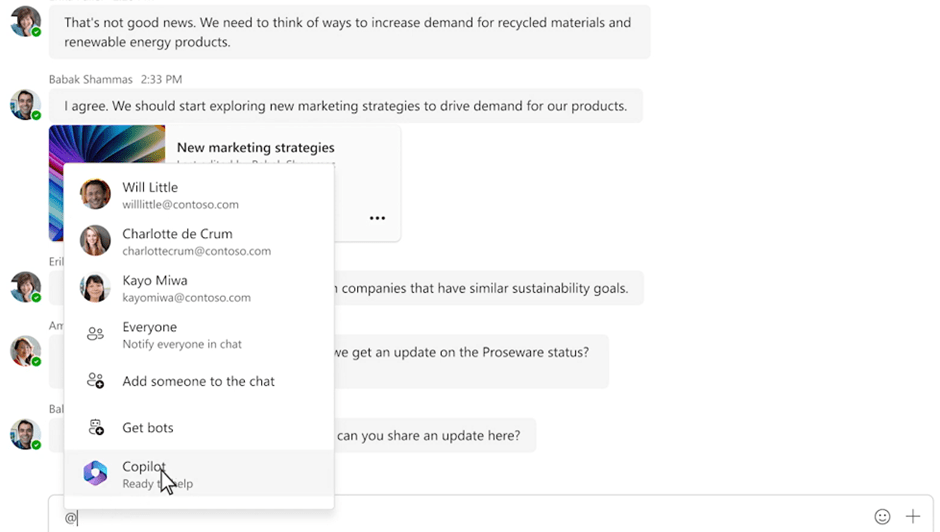
Task: Click the Copilot logo icon
Action: pos(95,474)
